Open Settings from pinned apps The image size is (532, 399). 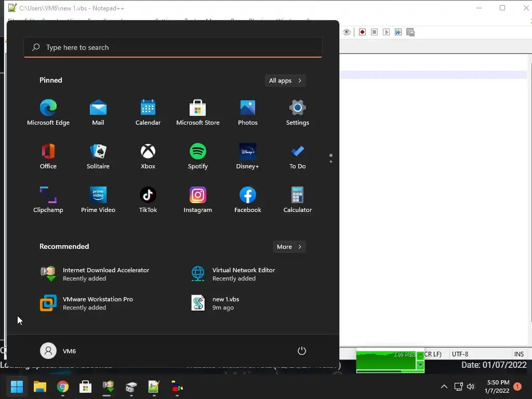298,113
